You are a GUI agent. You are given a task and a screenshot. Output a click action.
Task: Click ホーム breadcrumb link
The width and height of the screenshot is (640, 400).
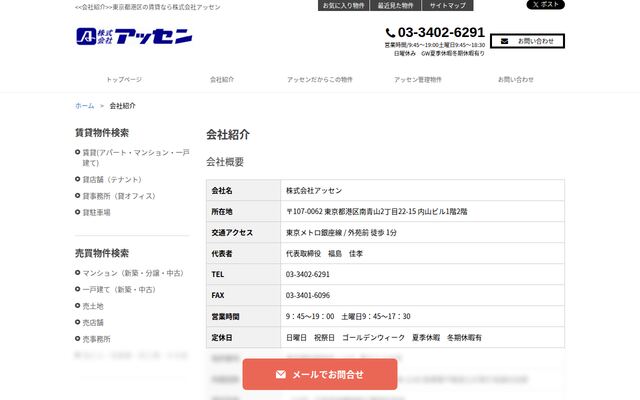[84, 106]
